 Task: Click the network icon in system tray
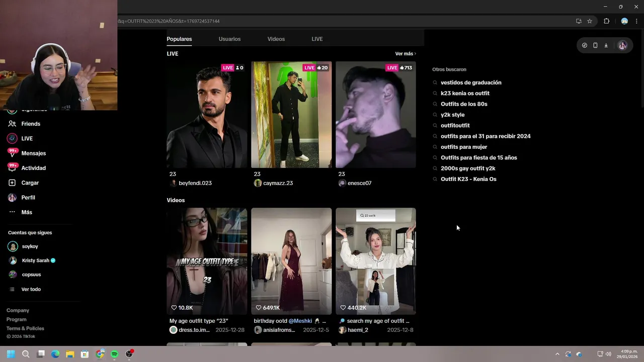pyautogui.click(x=600, y=354)
